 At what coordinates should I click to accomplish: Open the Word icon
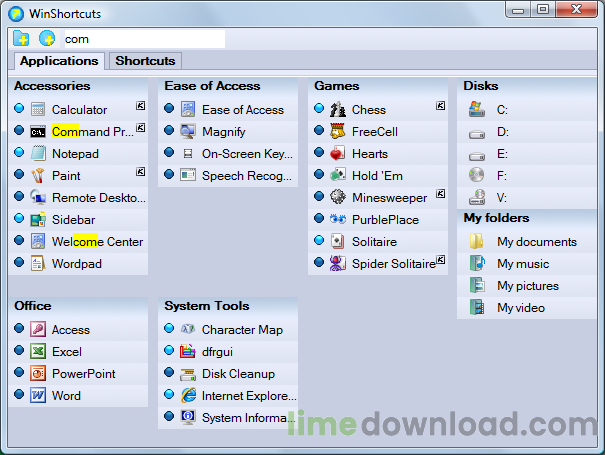click(38, 396)
